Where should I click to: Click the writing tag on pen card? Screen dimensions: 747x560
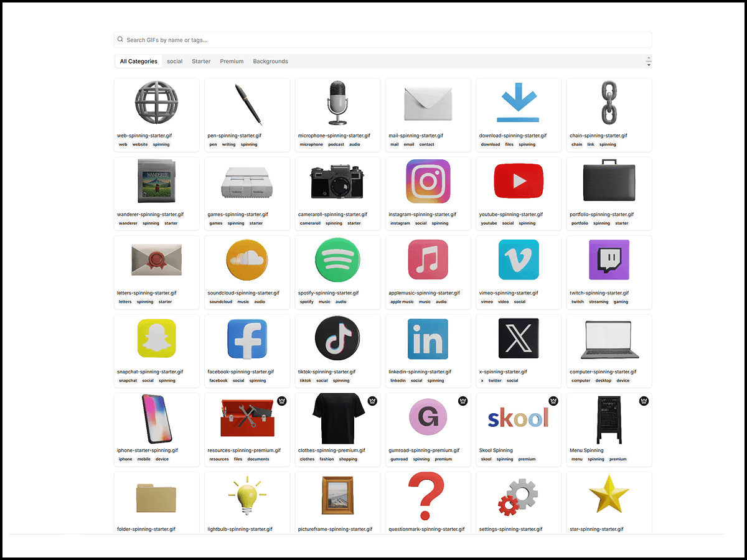228,144
